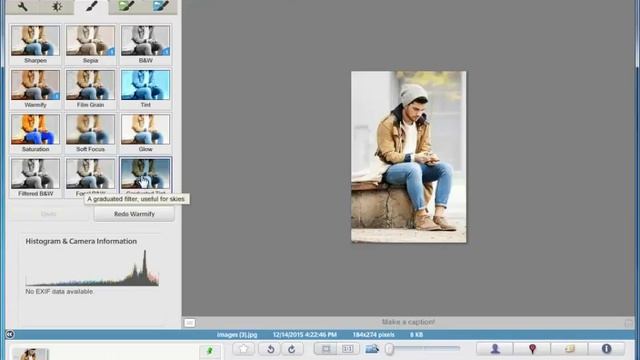Open the wrench basic fixes tab
Viewport: 640px width, 360px height.
(23, 7)
